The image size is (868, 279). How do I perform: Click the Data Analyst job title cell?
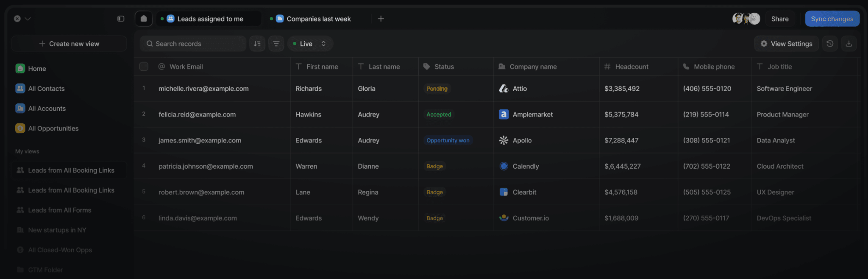click(x=804, y=140)
